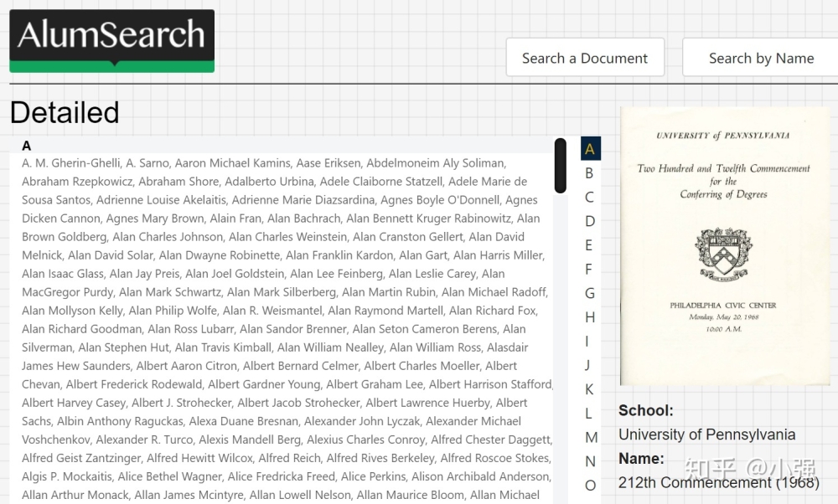Open the Search by Name page
This screenshot has width=838, height=504.
[761, 57]
